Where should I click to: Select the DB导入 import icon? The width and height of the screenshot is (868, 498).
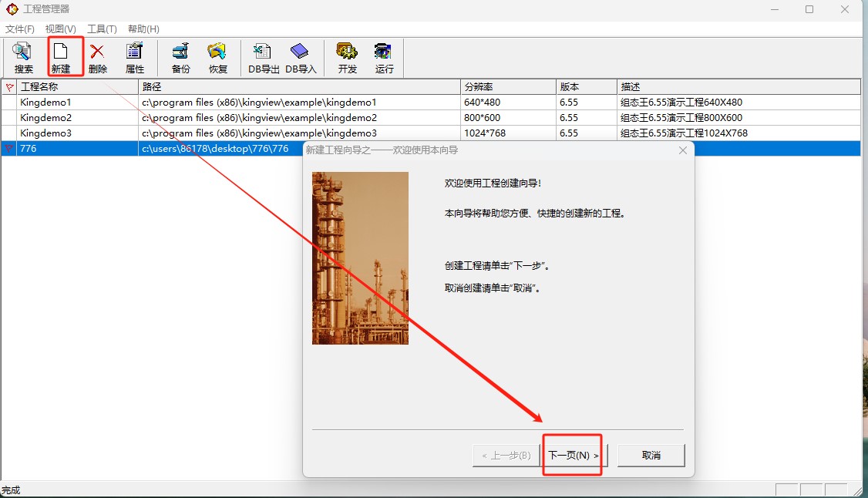[301, 58]
